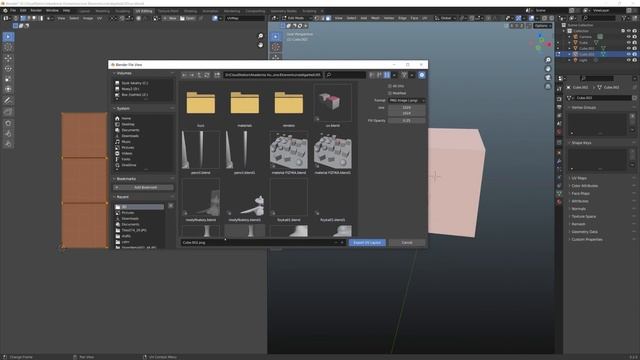
Task: Open the Render menu
Action: pyautogui.click(x=36, y=10)
